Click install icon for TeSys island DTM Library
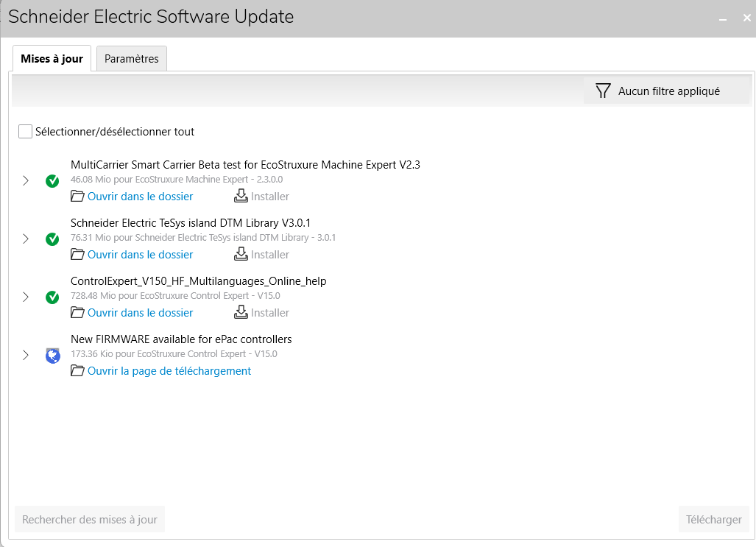Screen dimensions: 756x547 pos(241,254)
